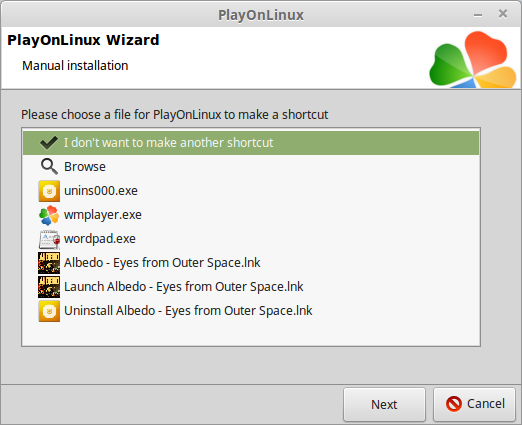Click the checkmark icon beside no-shortcut option
The width and height of the screenshot is (522, 425).
[49, 143]
